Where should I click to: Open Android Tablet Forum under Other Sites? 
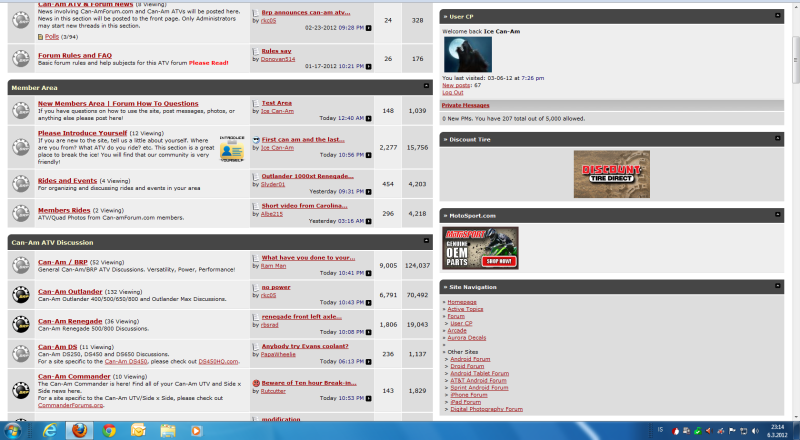pyautogui.click(x=480, y=374)
